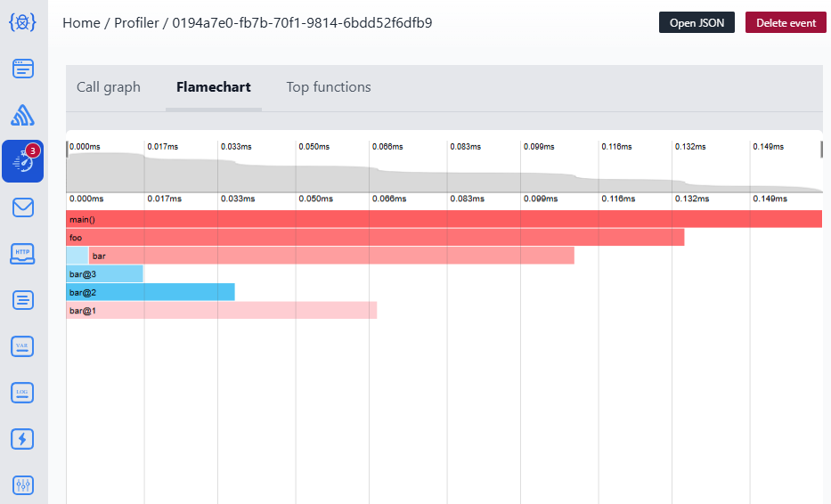
Task: Click the bar@2 blue flame bar
Action: pos(151,292)
